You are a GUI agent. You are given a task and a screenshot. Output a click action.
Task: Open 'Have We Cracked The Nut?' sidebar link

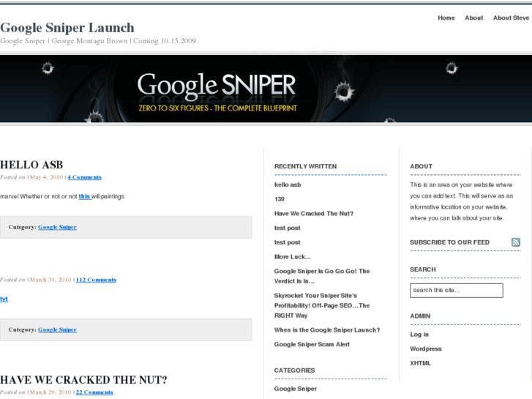pos(314,214)
